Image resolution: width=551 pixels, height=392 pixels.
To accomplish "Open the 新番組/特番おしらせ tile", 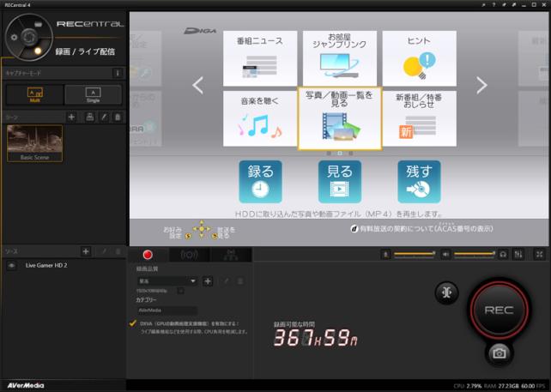I will click(x=419, y=118).
